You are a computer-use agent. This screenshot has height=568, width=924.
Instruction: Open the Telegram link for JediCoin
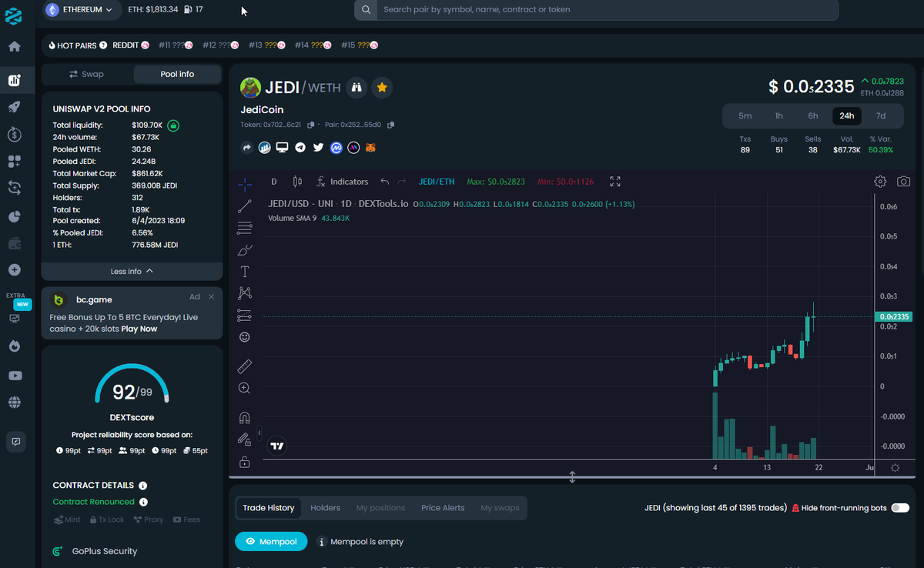click(x=300, y=148)
